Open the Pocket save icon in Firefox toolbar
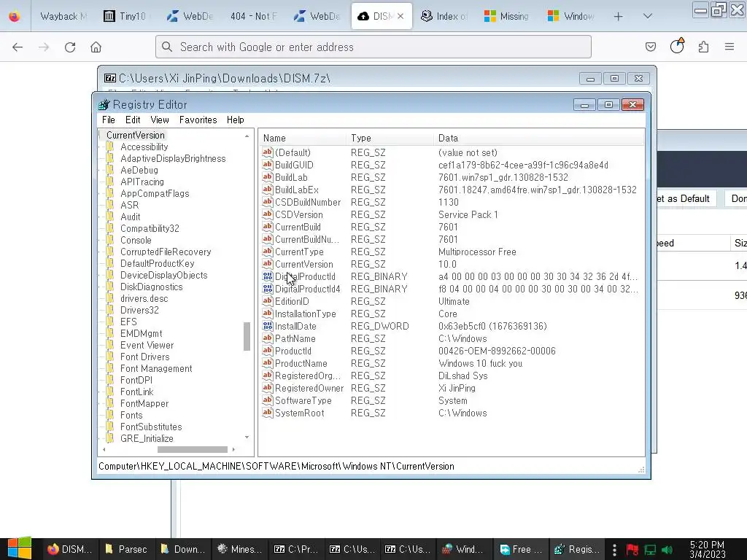This screenshot has height=560, width=747. [650, 47]
